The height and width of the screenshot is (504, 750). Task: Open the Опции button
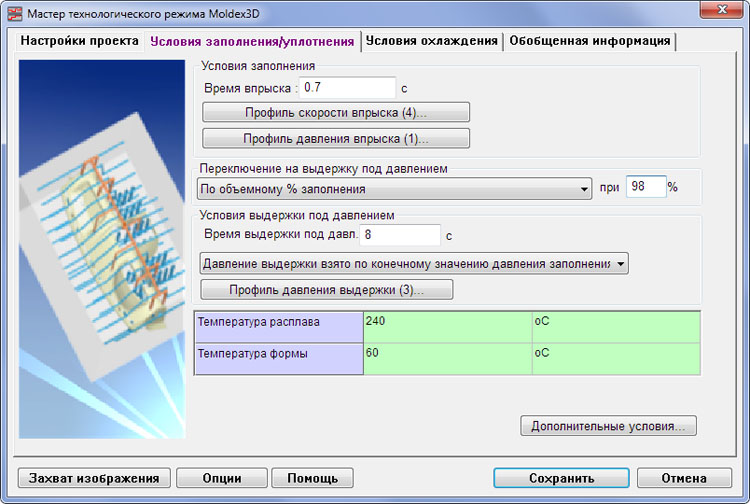pos(222,478)
